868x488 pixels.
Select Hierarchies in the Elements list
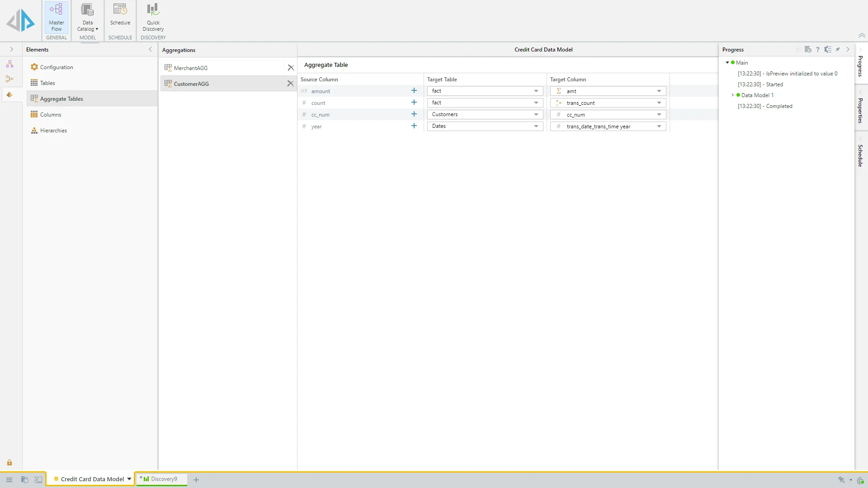point(53,131)
